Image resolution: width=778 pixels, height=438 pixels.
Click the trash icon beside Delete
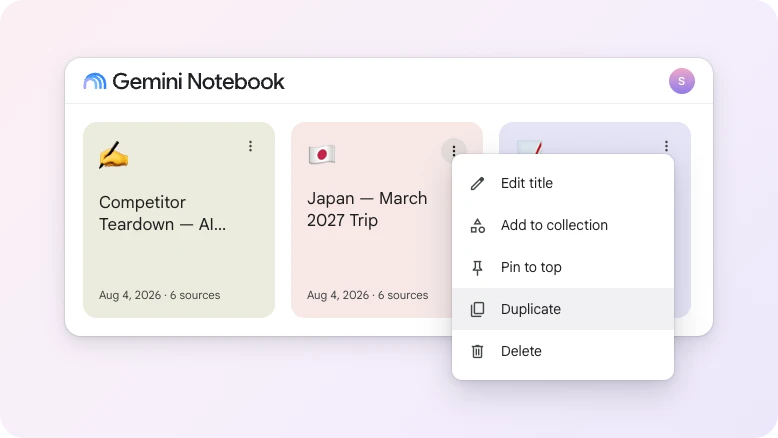pos(477,351)
